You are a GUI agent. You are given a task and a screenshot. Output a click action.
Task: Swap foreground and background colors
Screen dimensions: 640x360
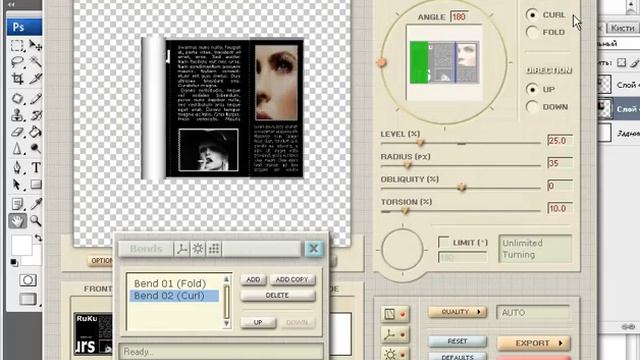[38, 238]
